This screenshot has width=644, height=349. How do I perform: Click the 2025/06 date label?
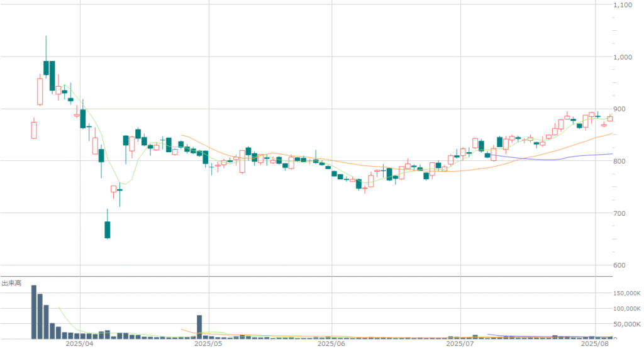(x=331, y=344)
